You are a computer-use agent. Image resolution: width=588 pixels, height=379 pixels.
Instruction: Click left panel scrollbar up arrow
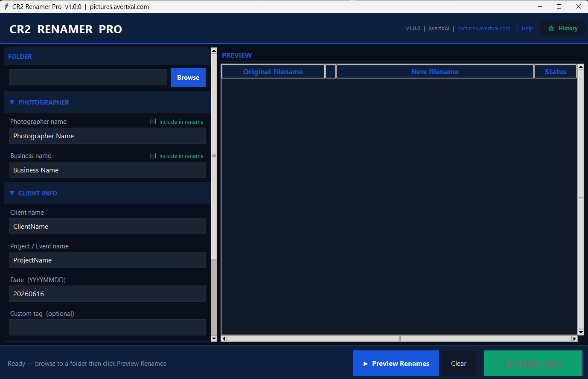click(x=214, y=51)
